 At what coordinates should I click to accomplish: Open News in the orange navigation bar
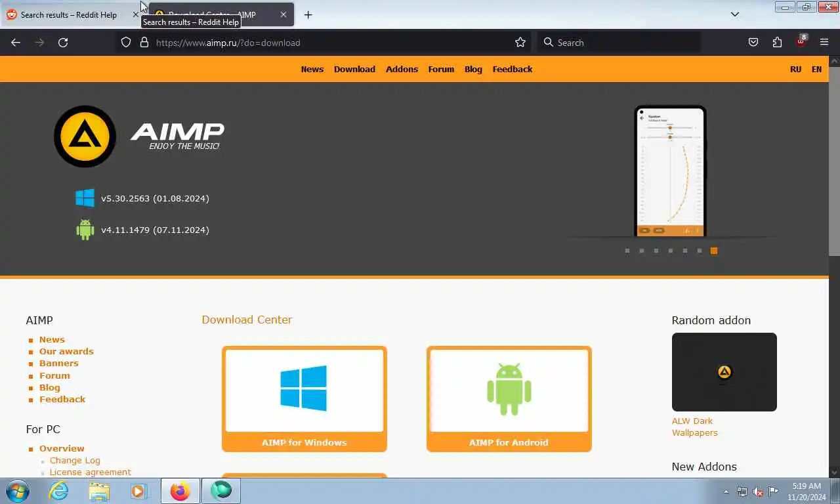tap(312, 69)
